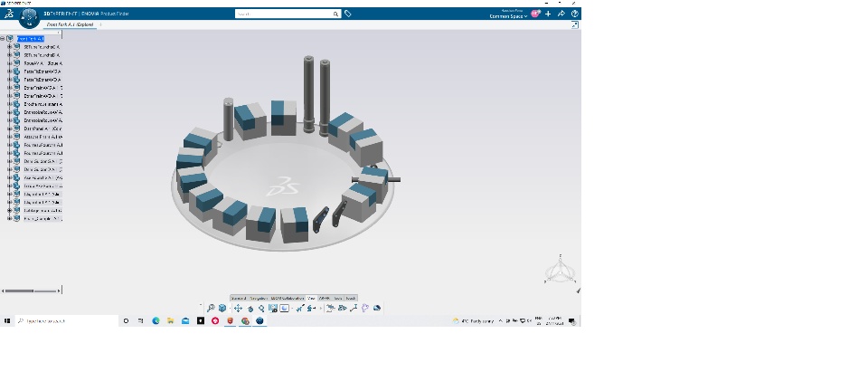The height and width of the screenshot is (391, 868).
Task: Open File Explorer from the taskbar
Action: [x=171, y=320]
